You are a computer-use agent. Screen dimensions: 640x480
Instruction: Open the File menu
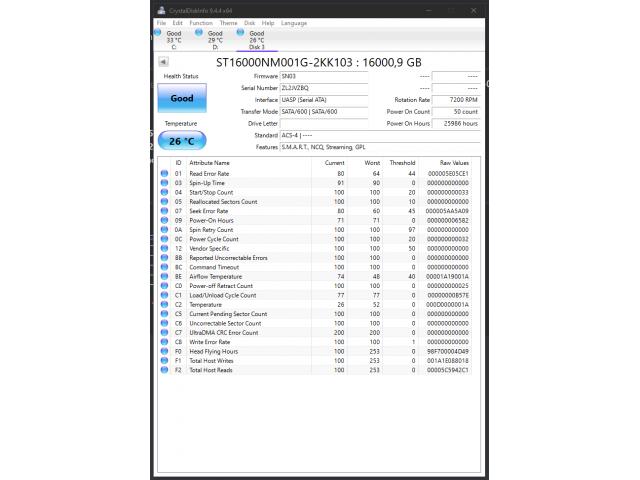[x=161, y=22]
